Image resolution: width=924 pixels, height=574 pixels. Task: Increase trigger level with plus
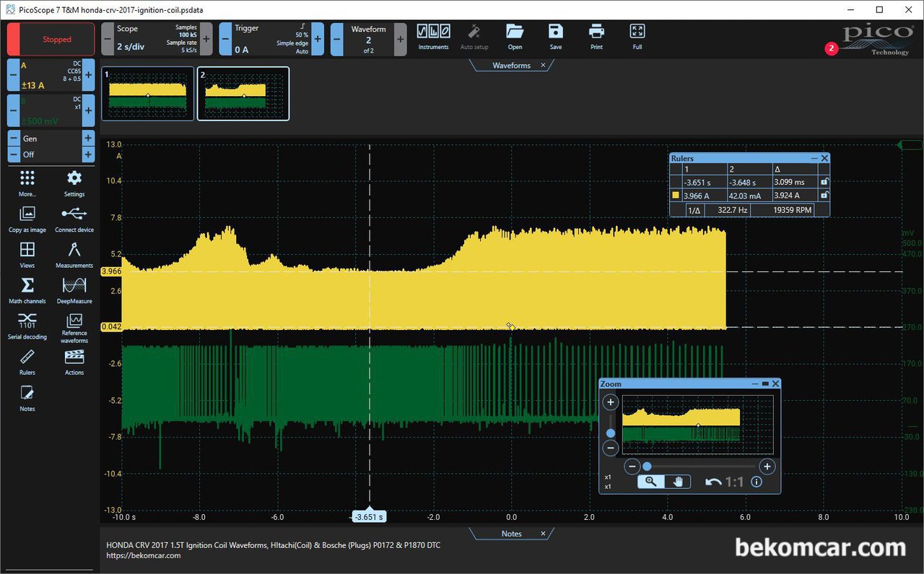click(318, 39)
